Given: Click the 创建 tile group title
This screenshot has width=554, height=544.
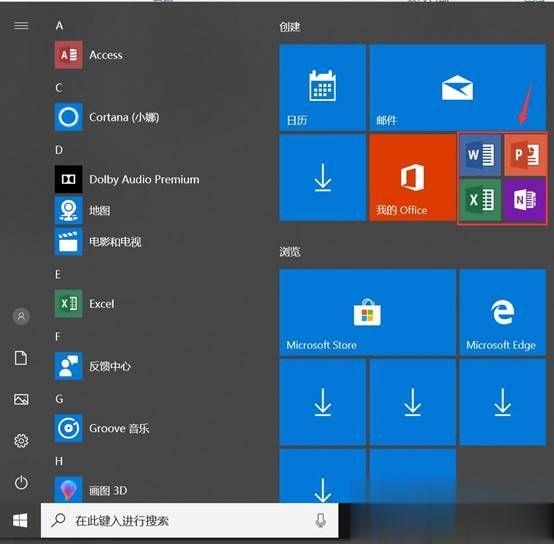Looking at the screenshot, I should tap(290, 26).
